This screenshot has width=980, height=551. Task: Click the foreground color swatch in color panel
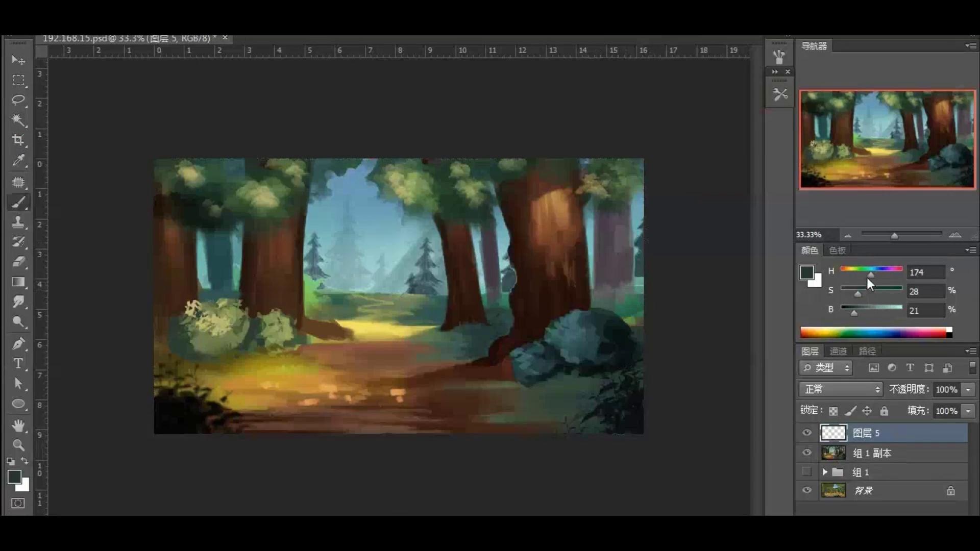[806, 272]
